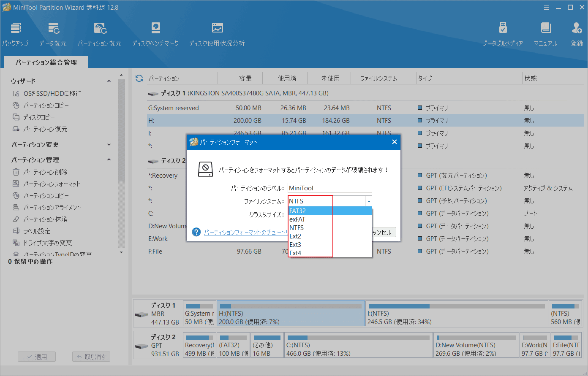Collapse the パーティション管理 section
This screenshot has width=588, height=376.
[x=109, y=160]
